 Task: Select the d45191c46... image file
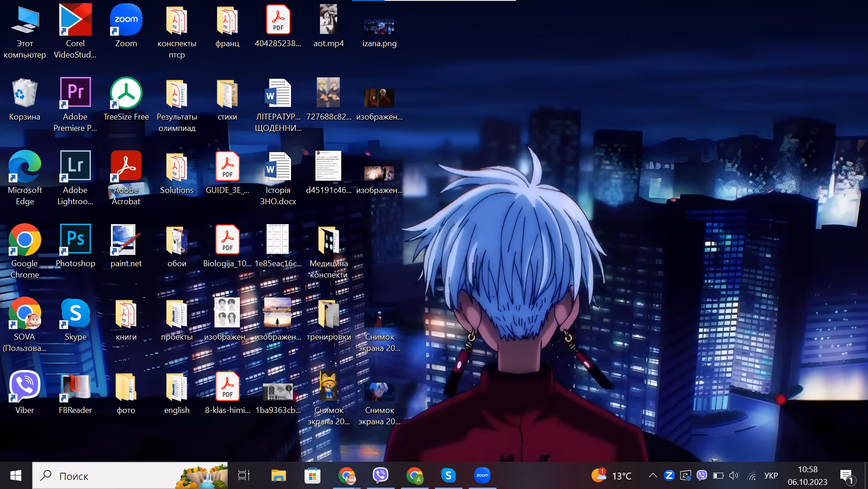tap(329, 173)
